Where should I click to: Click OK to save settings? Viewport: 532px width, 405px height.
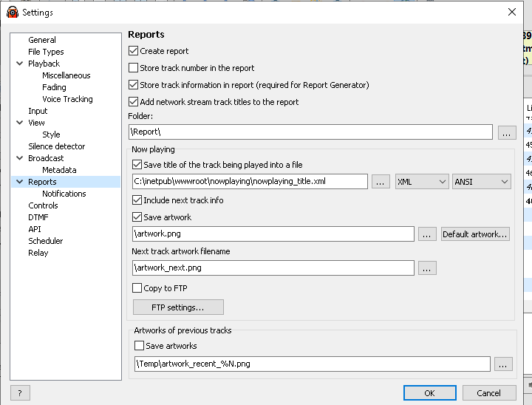pyautogui.click(x=429, y=392)
